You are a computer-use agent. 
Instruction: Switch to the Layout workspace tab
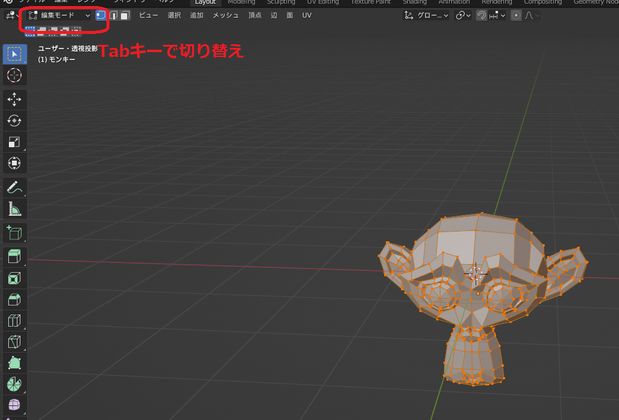click(x=205, y=2)
